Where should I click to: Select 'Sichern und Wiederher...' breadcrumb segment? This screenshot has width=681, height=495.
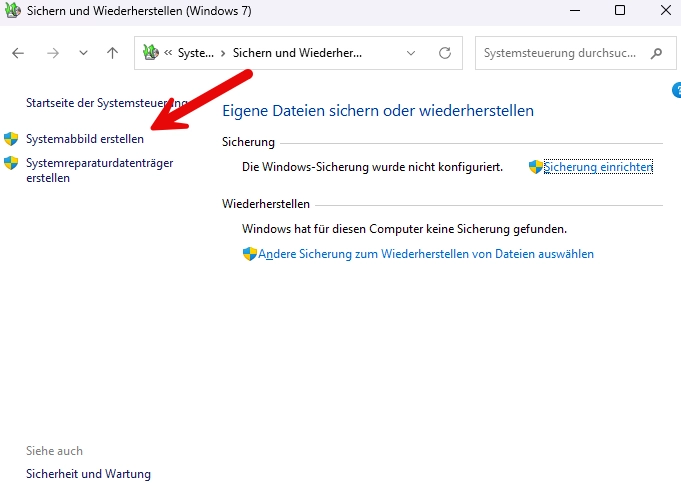click(298, 53)
